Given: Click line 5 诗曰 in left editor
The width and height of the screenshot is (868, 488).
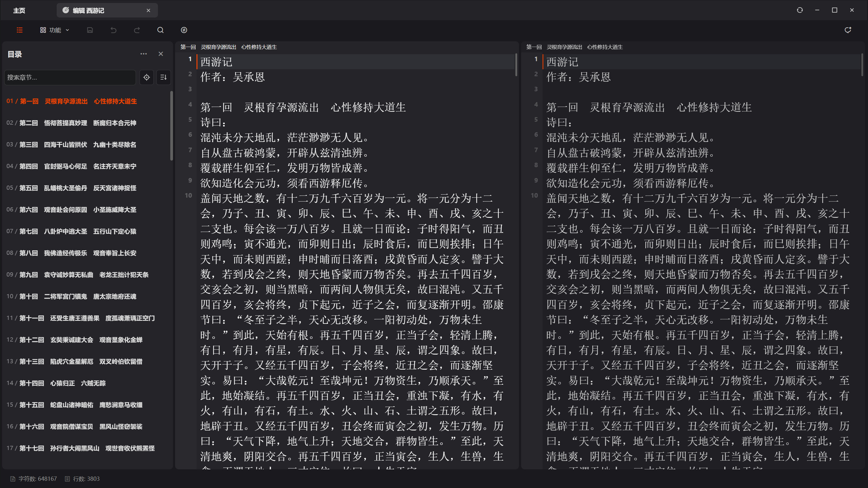Looking at the screenshot, I should 214,123.
